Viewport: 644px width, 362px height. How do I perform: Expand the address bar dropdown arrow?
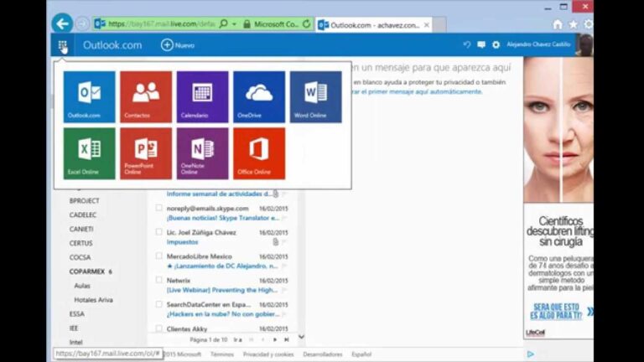(x=234, y=24)
